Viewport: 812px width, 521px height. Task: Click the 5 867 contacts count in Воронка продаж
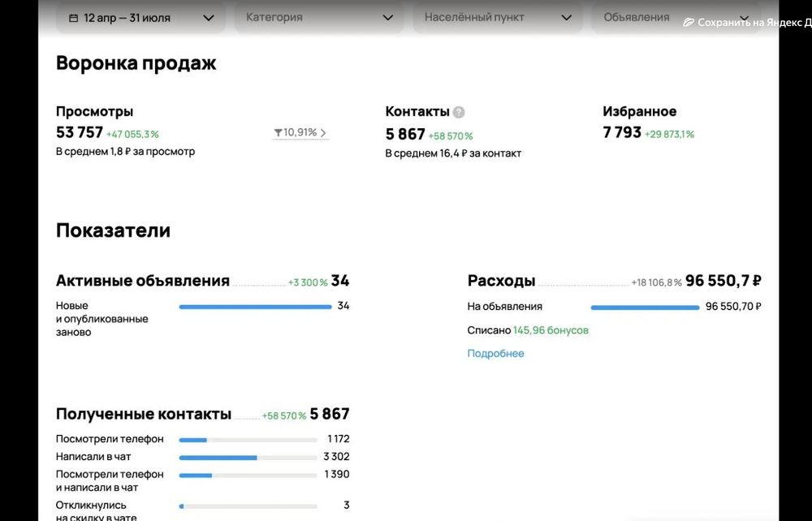click(x=405, y=135)
